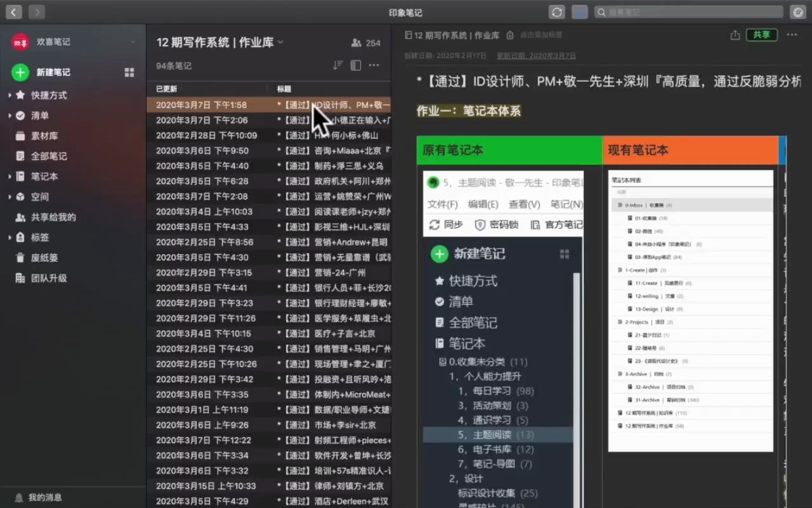Open the 标签 tags panel
Image resolution: width=812 pixels, height=508 pixels.
coord(37,237)
